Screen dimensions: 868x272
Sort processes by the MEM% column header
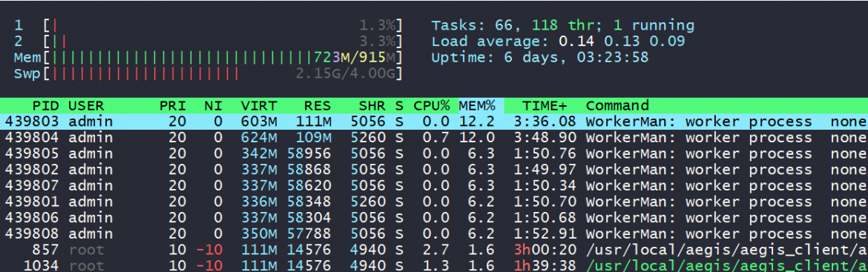(480, 105)
